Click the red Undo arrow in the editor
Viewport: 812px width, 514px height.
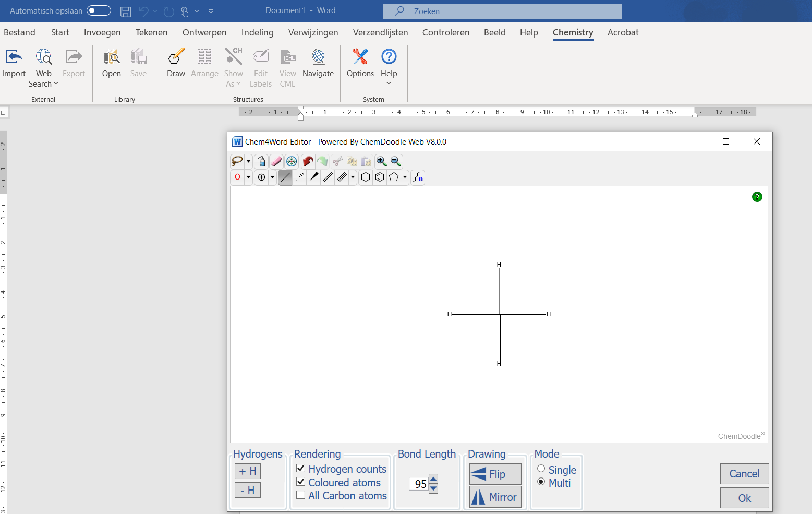(x=308, y=161)
